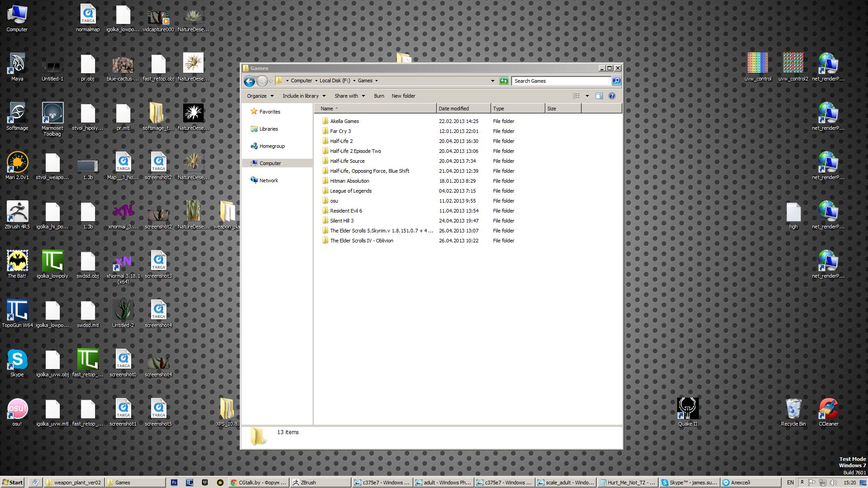The width and height of the screenshot is (868, 488).
Task: Open the Share with dropdown
Action: coord(350,96)
